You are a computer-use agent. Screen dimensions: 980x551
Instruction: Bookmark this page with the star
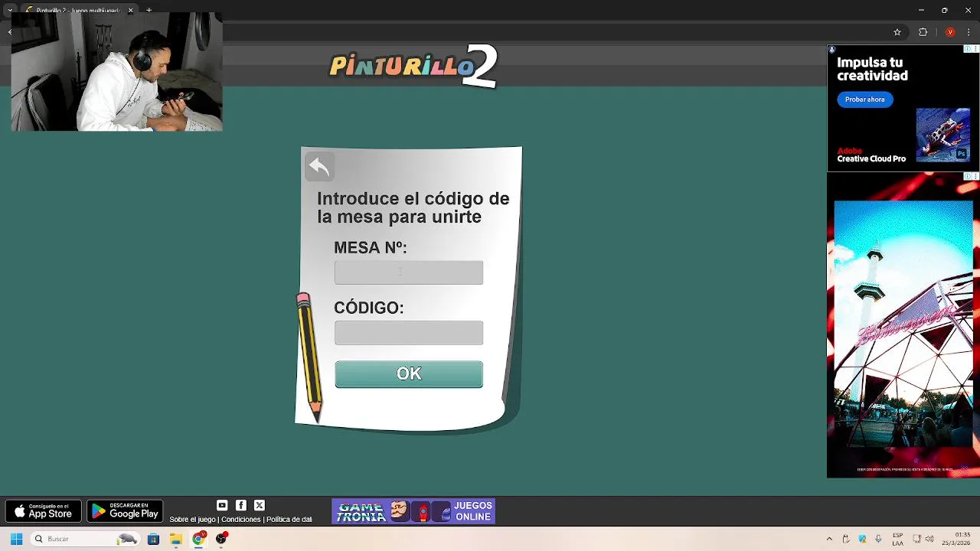[x=897, y=32]
